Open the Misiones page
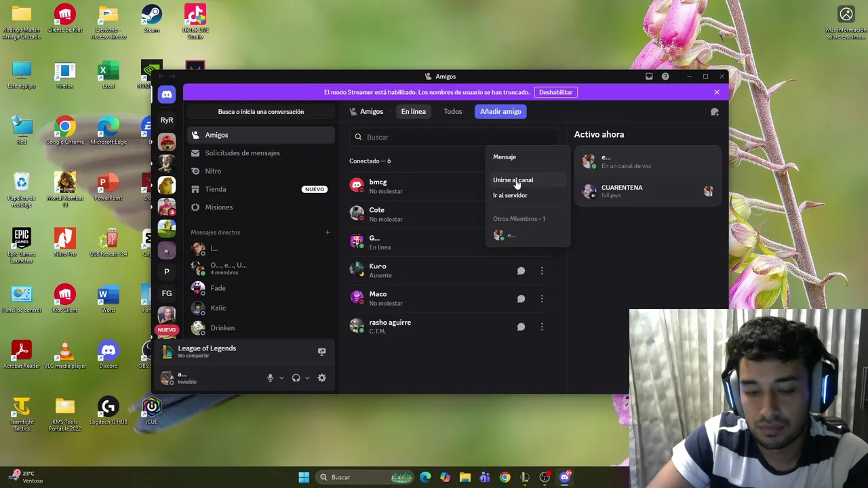Viewport: 868px width, 488px height. tap(260, 207)
